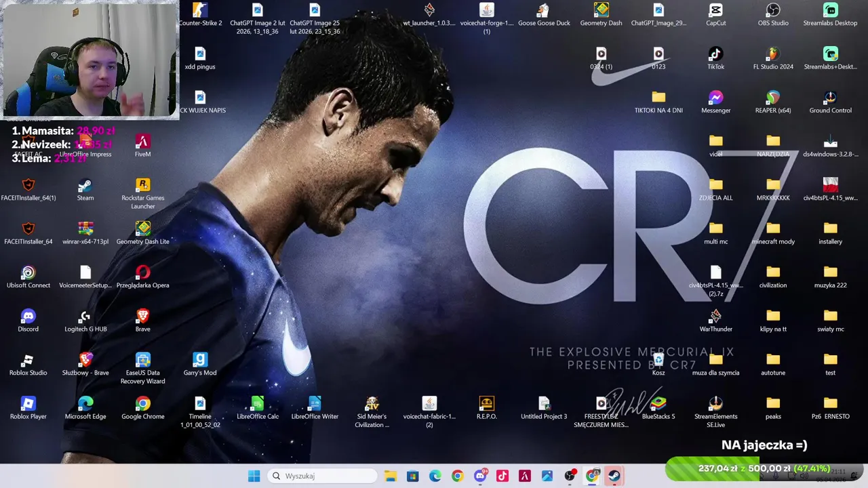
Task: Select the BlueStacks 5 desktop icon
Action: (658, 408)
